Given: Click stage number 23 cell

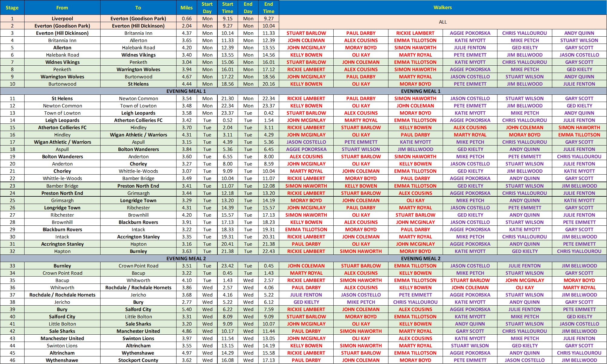Looking at the screenshot, I should (12, 186).
